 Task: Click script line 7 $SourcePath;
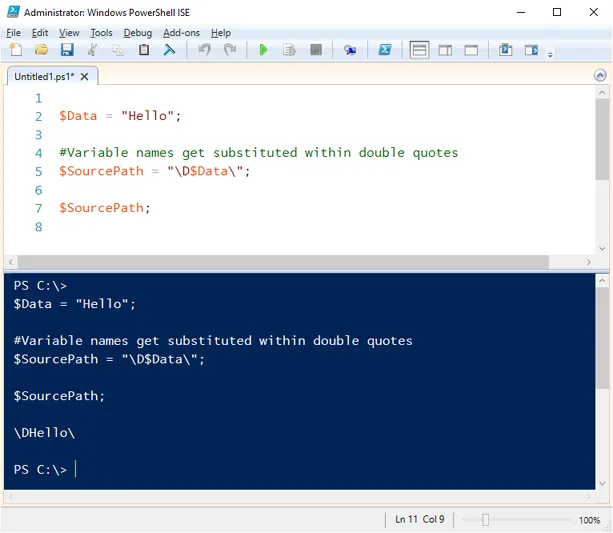point(104,208)
